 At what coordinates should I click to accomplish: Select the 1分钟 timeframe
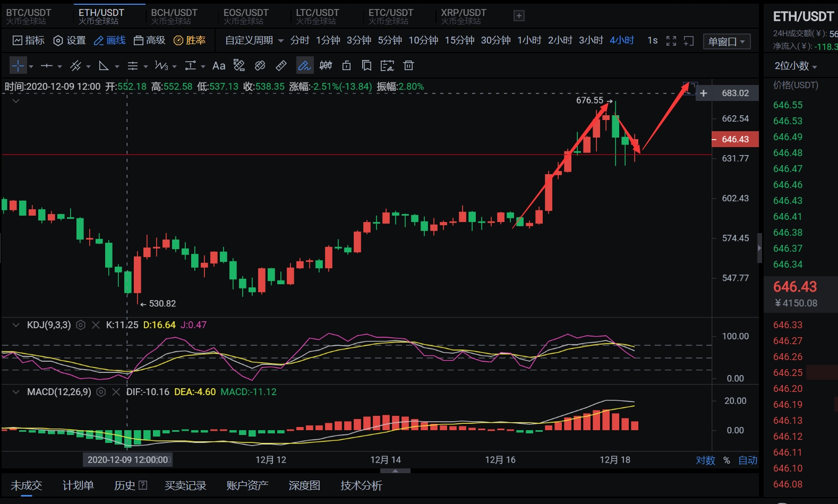tap(328, 40)
